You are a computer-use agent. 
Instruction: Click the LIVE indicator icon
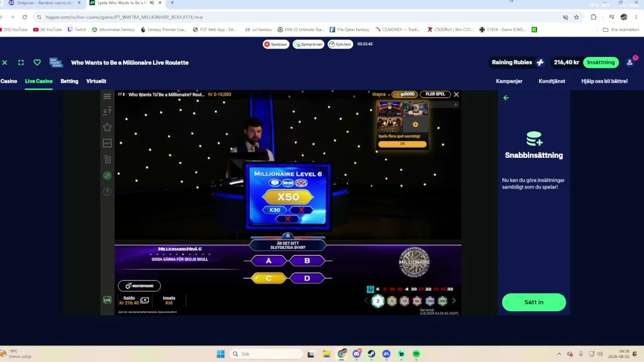(x=107, y=300)
